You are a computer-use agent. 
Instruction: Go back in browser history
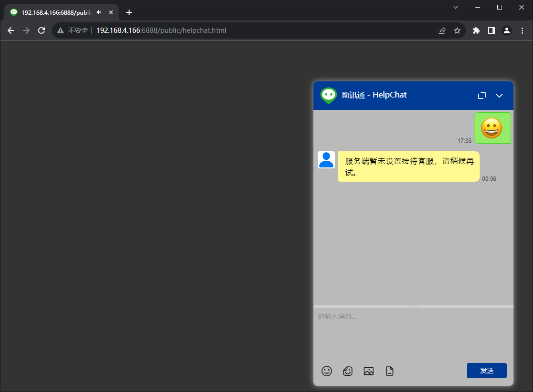[11, 30]
